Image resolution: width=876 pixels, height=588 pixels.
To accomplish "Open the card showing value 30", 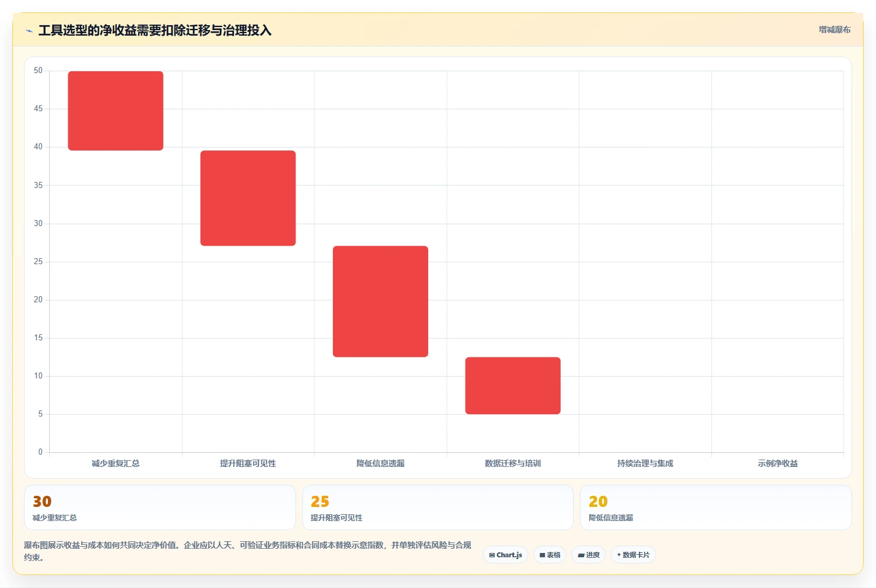I will pyautogui.click(x=160, y=508).
